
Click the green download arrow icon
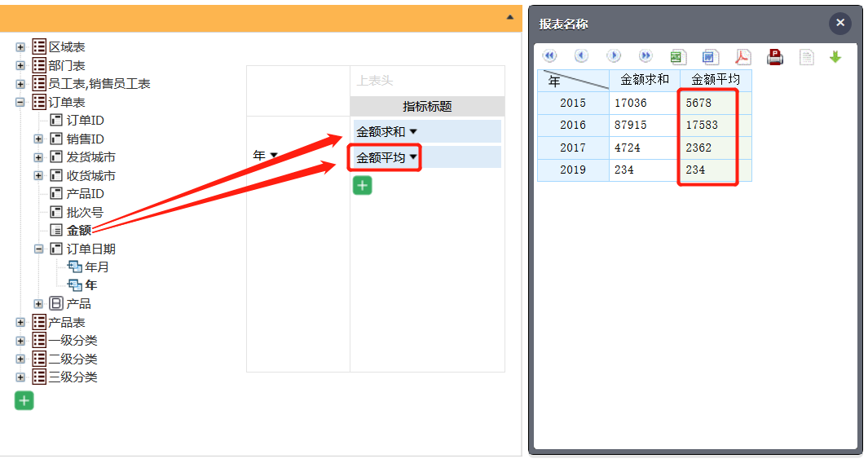pyautogui.click(x=835, y=56)
